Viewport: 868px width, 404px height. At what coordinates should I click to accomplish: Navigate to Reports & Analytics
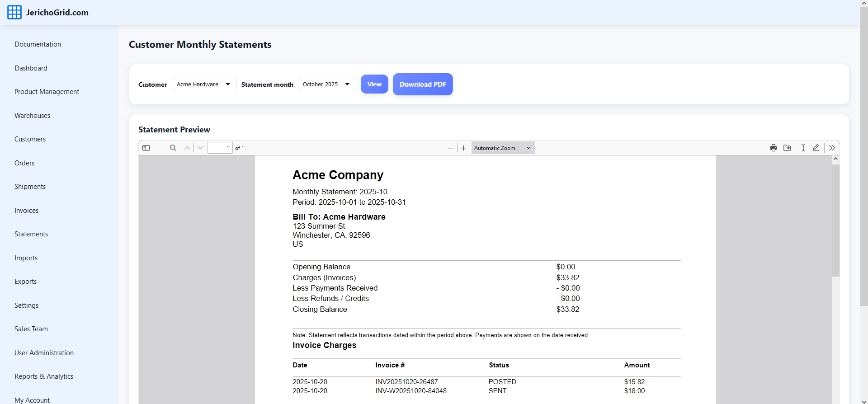click(44, 376)
